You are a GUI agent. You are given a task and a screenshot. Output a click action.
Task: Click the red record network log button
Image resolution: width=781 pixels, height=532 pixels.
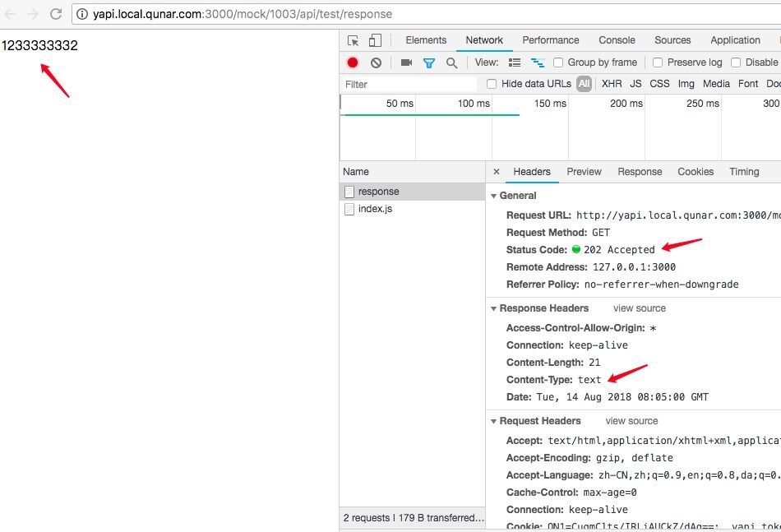353,62
